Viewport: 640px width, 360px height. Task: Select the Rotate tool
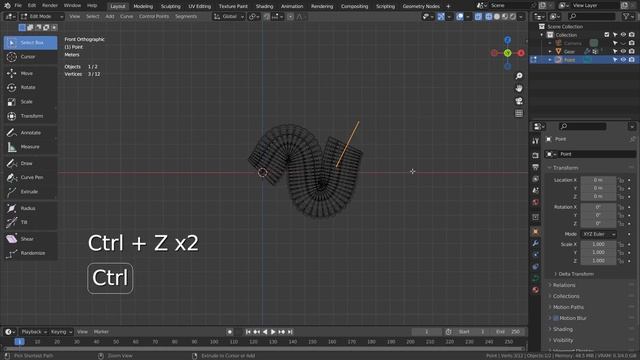tap(30, 87)
